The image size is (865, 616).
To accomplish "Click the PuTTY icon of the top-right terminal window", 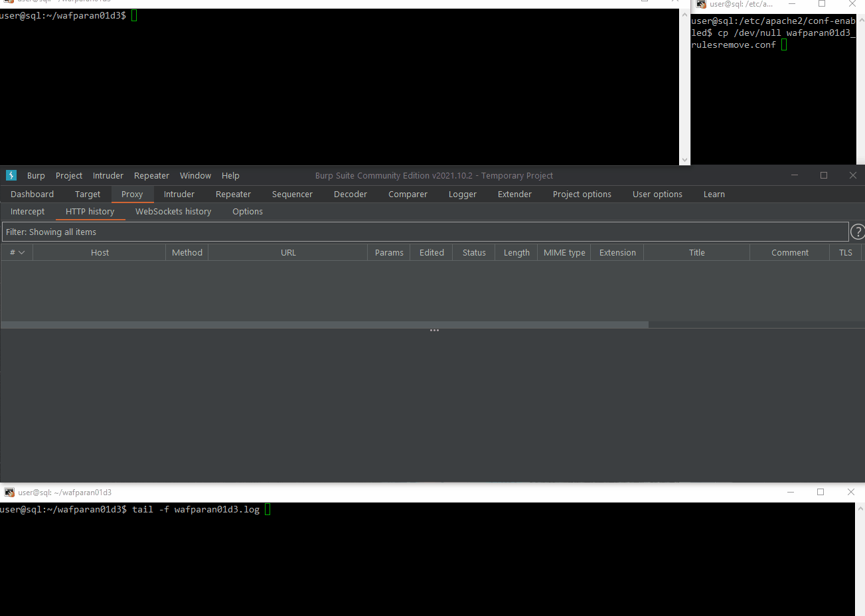I will coord(701,4).
